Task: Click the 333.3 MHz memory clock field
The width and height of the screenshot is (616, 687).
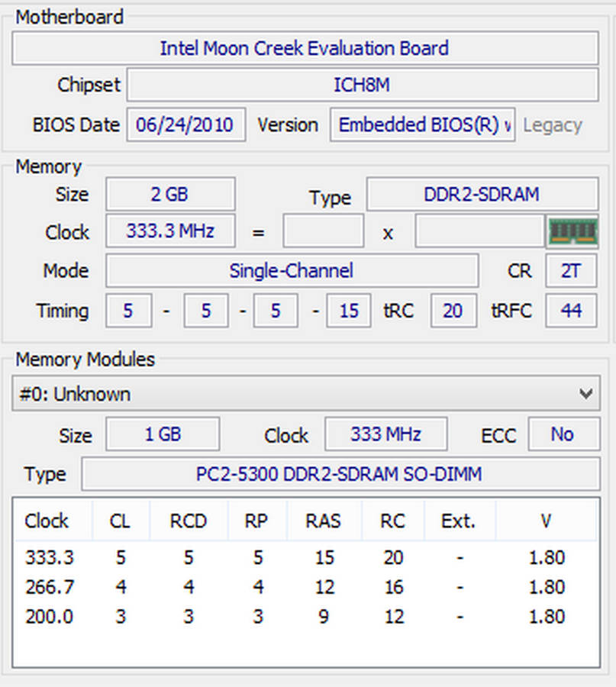Action: click(x=170, y=231)
